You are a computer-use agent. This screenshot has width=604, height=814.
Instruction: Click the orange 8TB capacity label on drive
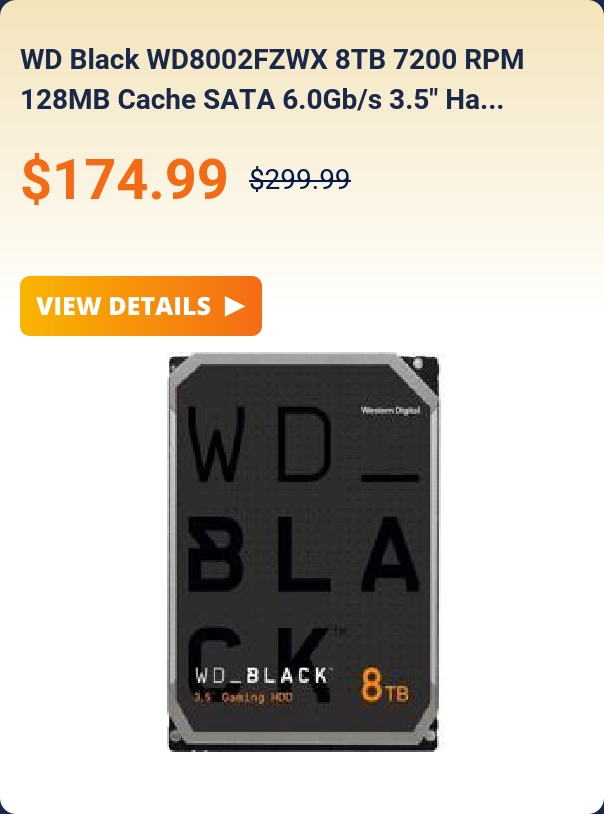[x=384, y=685]
